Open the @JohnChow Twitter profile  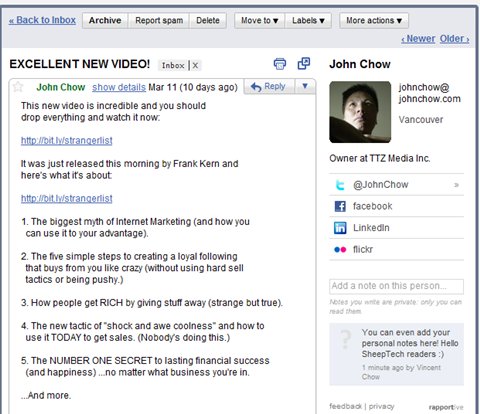381,185
